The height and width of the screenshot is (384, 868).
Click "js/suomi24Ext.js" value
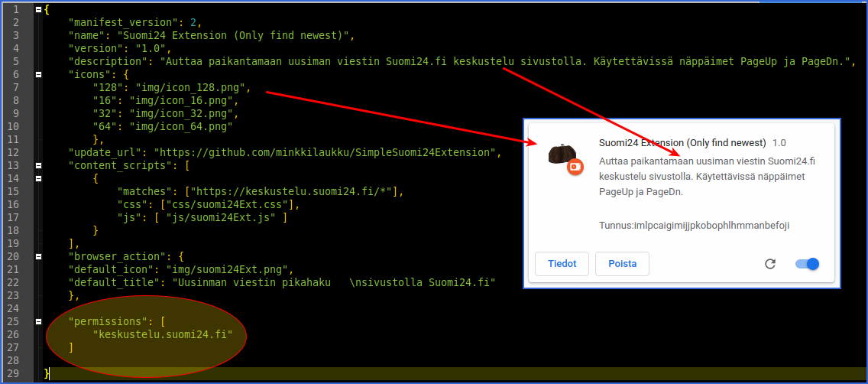220,218
